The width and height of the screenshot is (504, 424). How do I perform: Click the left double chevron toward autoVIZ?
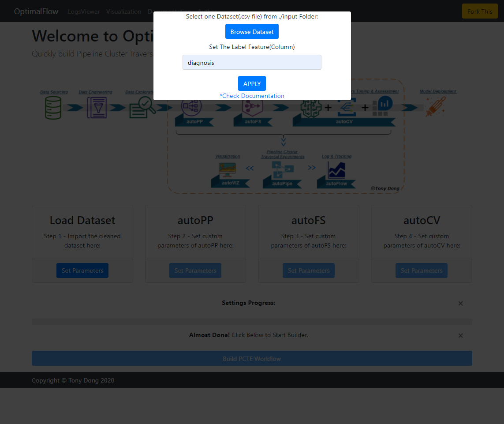pos(250,168)
